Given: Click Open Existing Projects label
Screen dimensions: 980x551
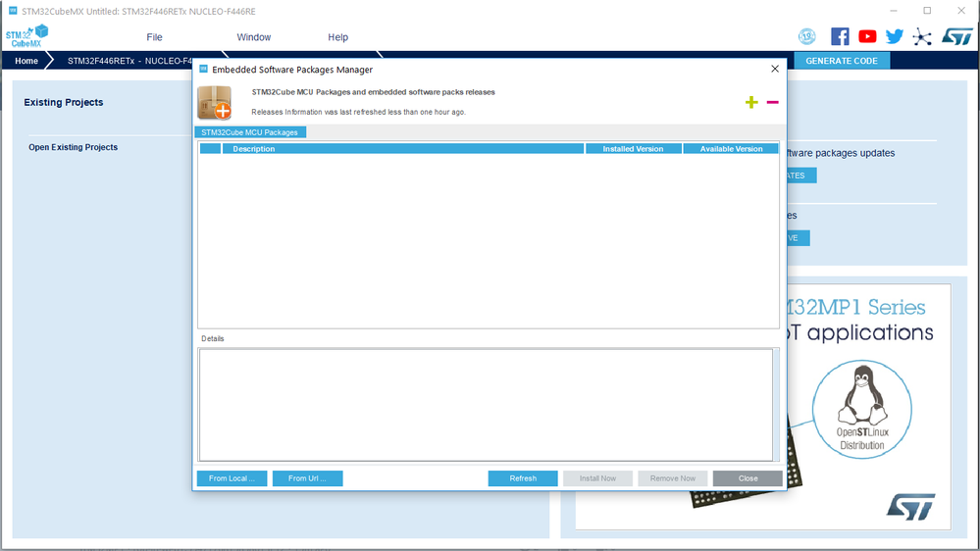Looking at the screenshot, I should [x=74, y=147].
